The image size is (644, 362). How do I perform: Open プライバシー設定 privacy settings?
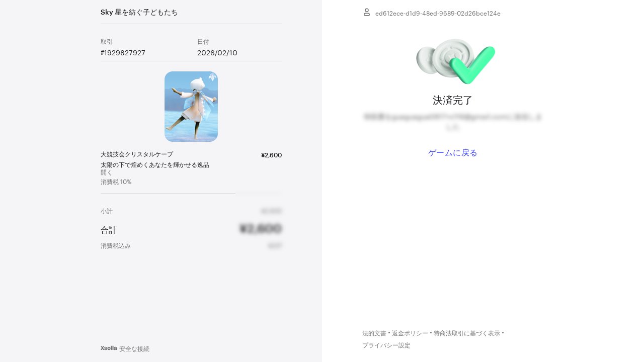[x=386, y=345]
